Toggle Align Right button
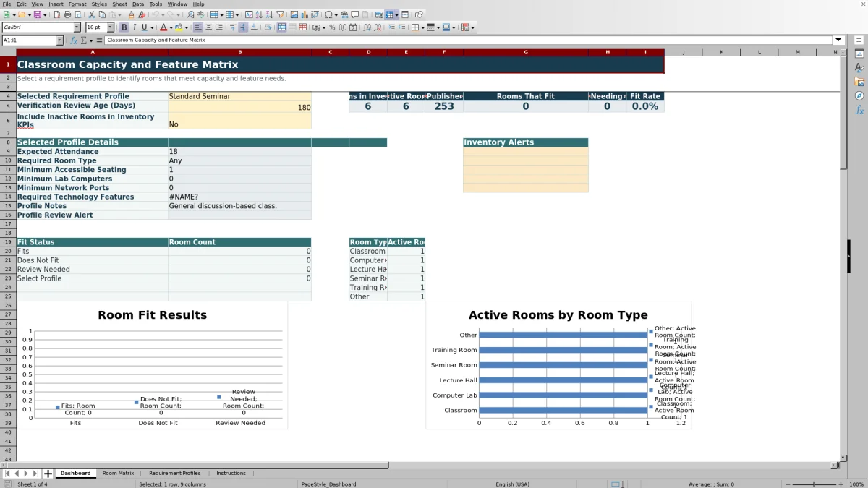Viewport: 868px width, 488px height. pos(219,27)
